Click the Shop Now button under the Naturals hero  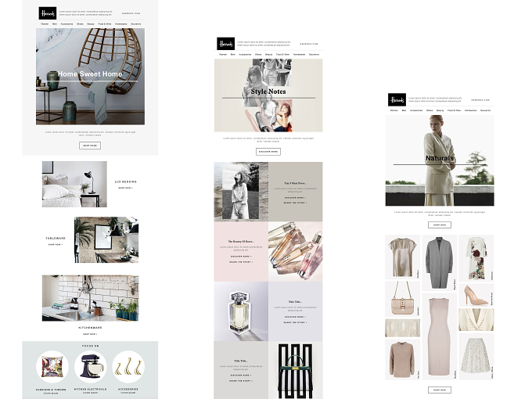[x=440, y=225]
